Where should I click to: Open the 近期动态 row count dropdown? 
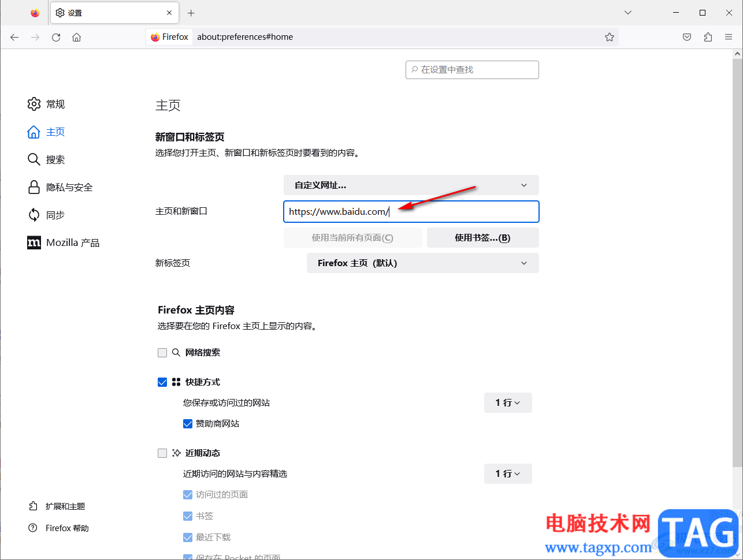(x=508, y=474)
